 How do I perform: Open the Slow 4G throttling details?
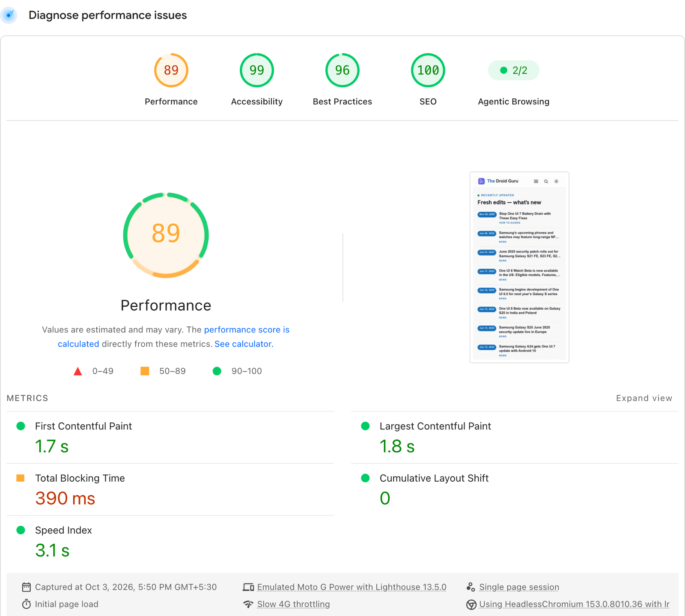293,604
